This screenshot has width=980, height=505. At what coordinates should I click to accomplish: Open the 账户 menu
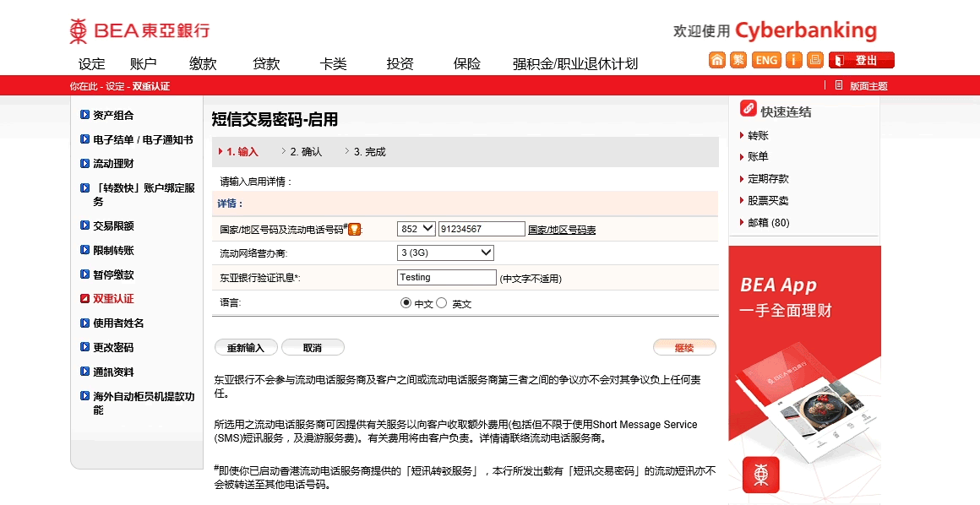tap(143, 63)
